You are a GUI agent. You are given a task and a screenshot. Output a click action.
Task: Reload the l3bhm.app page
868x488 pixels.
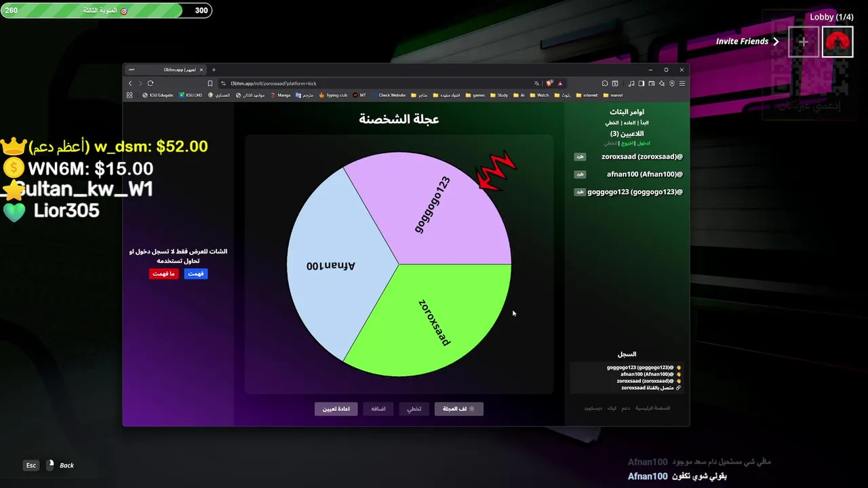pos(151,83)
